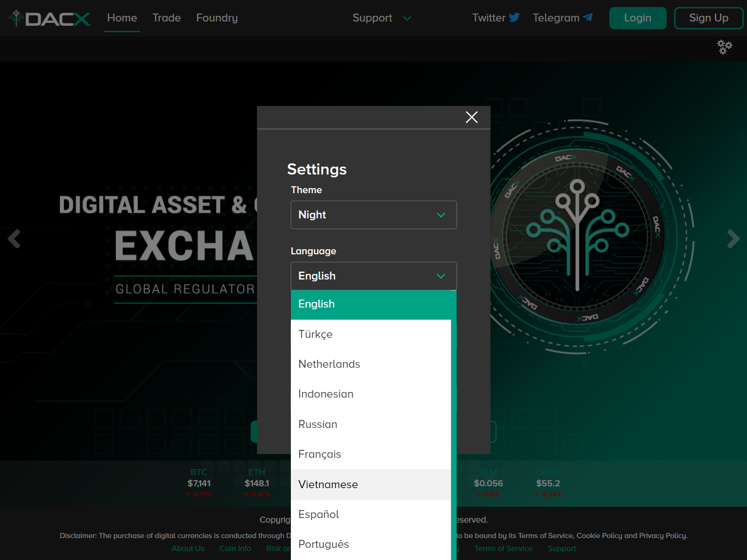Screen dimensions: 747x560
Task: Go to previous carousel slide
Action: 14,238
